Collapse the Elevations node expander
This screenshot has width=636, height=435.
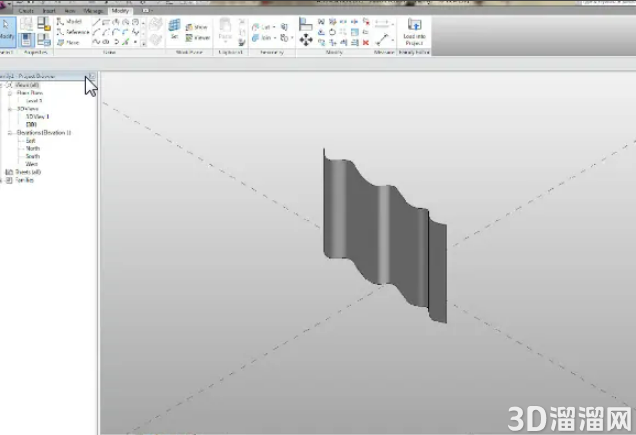click(10, 133)
